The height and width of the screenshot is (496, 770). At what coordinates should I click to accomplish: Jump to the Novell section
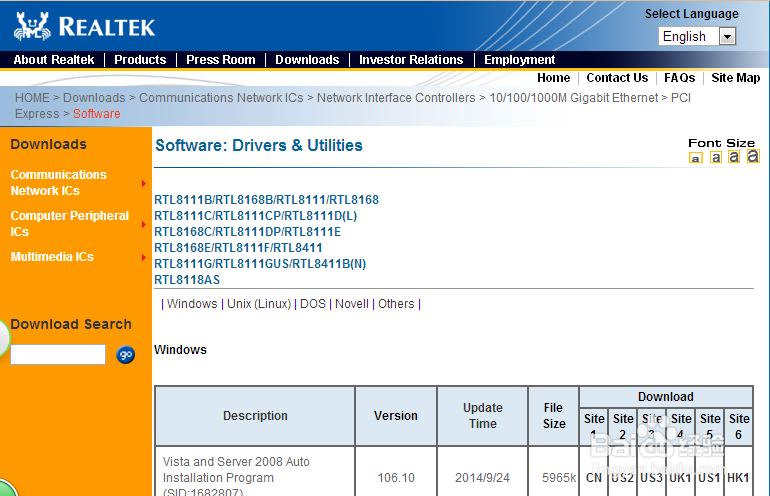[x=352, y=304]
